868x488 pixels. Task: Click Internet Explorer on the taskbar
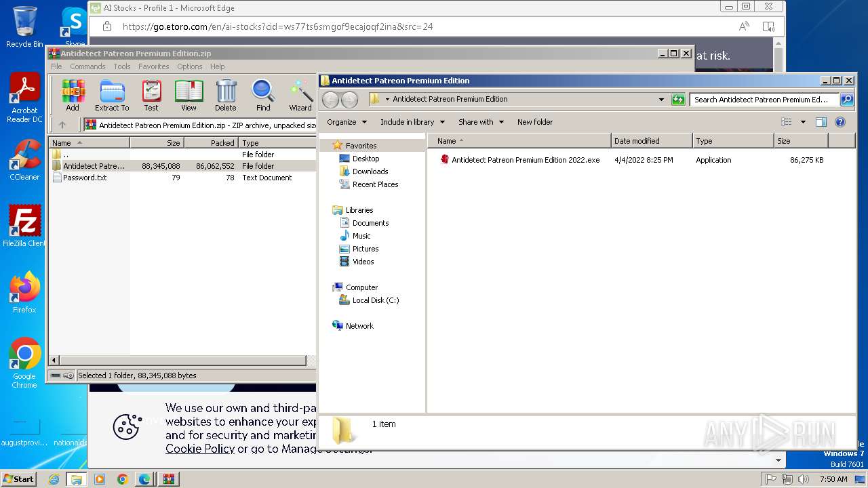click(54, 479)
